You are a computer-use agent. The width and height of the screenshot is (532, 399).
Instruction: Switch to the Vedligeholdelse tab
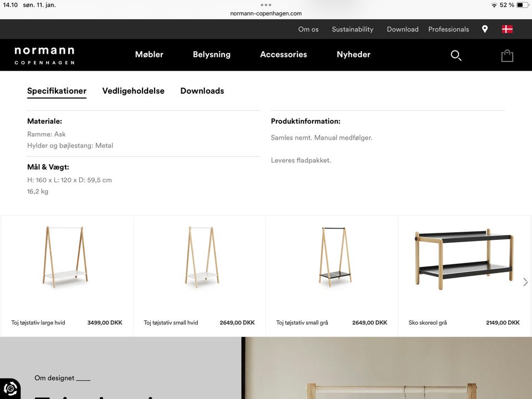(133, 90)
